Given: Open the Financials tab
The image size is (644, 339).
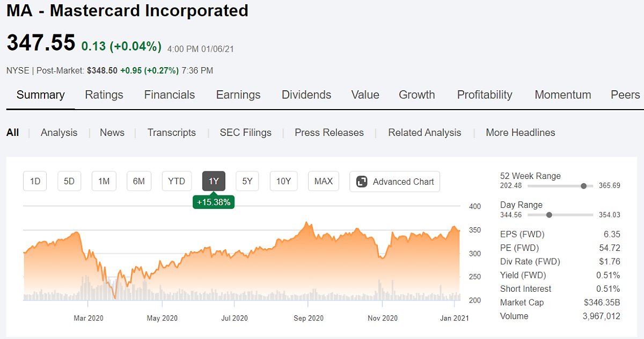Looking at the screenshot, I should (170, 95).
